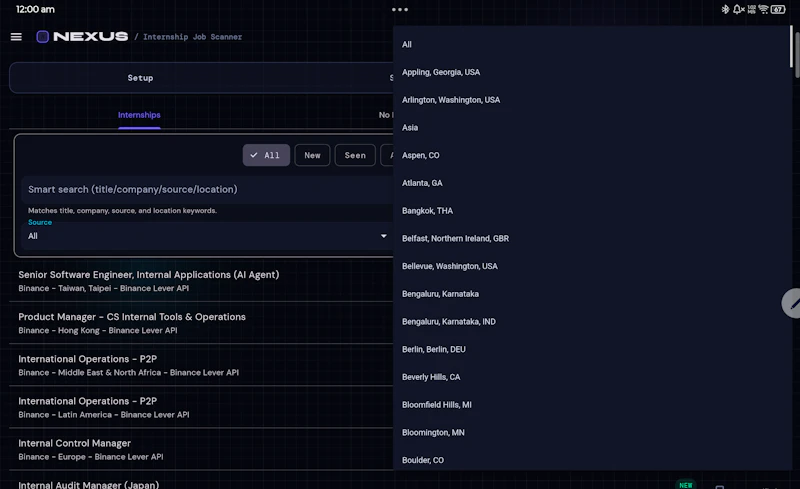Select the All filter chip
Image resolution: width=800 pixels, height=489 pixels.
pos(266,155)
